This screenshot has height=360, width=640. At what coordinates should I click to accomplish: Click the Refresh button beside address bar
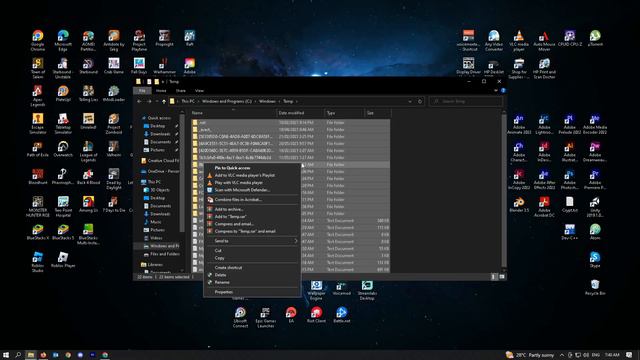[x=420, y=101]
